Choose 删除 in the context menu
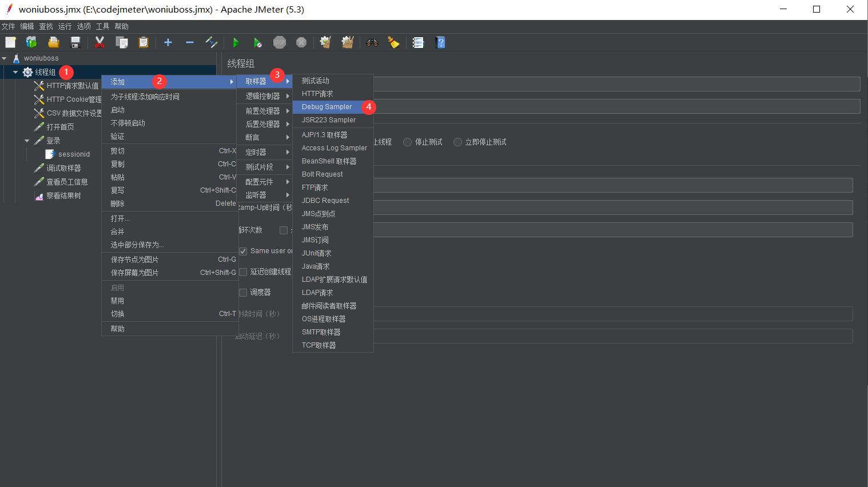868x487 pixels. pos(169,203)
